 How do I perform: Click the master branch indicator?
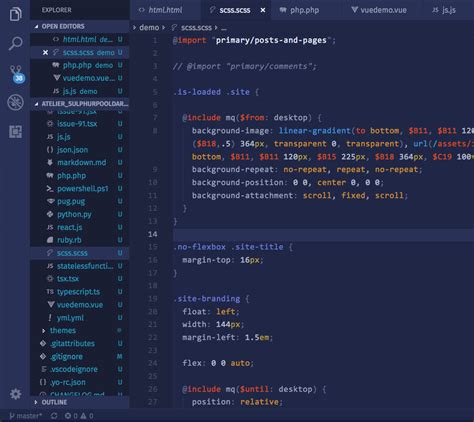26,416
